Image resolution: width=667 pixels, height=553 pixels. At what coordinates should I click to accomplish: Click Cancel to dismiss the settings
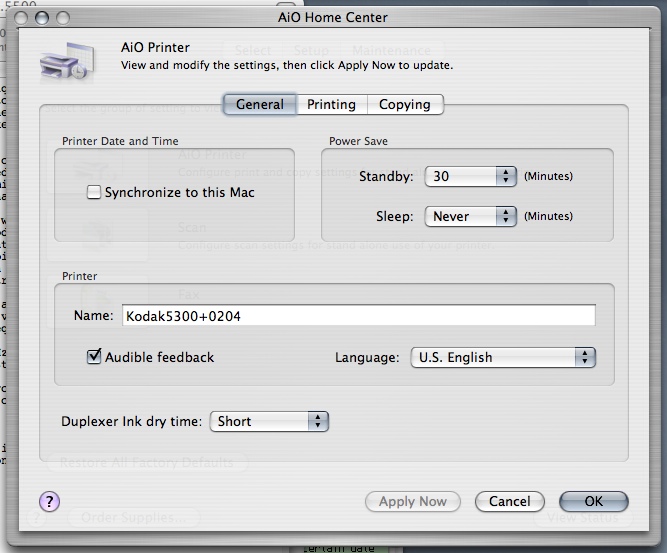tap(509, 501)
